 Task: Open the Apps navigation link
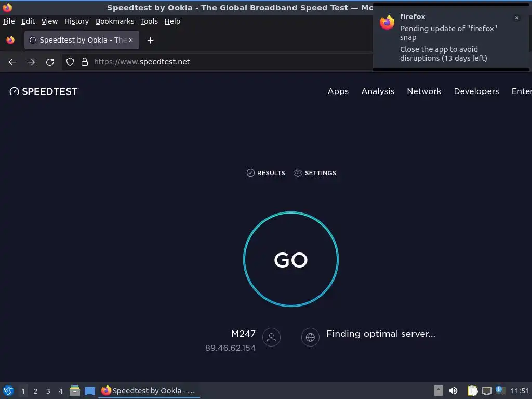338,91
